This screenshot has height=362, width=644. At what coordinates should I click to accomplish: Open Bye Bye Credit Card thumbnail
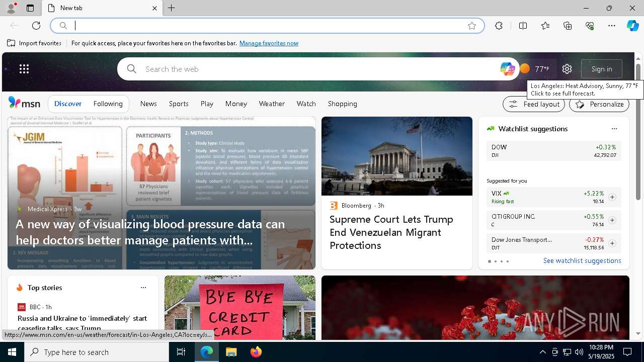(x=240, y=308)
